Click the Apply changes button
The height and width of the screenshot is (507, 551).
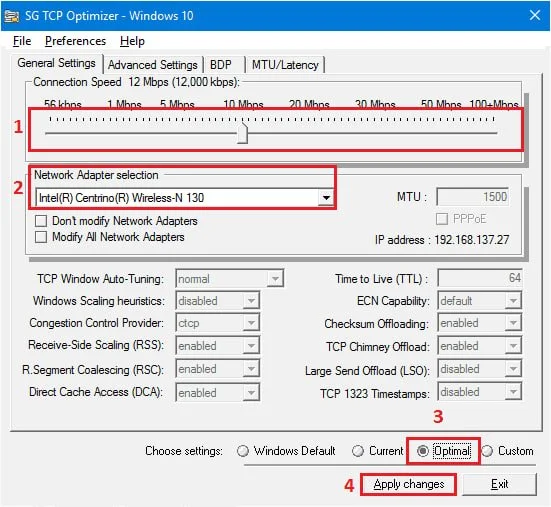tap(409, 484)
